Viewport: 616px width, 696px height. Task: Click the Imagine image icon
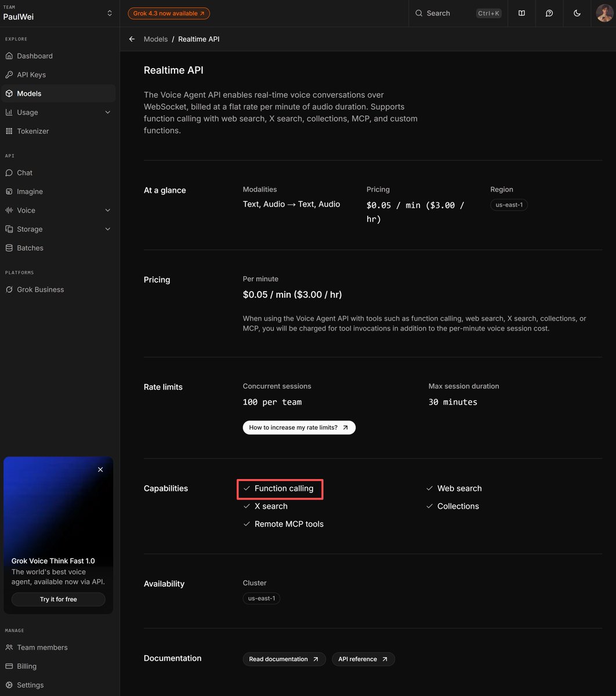(9, 191)
